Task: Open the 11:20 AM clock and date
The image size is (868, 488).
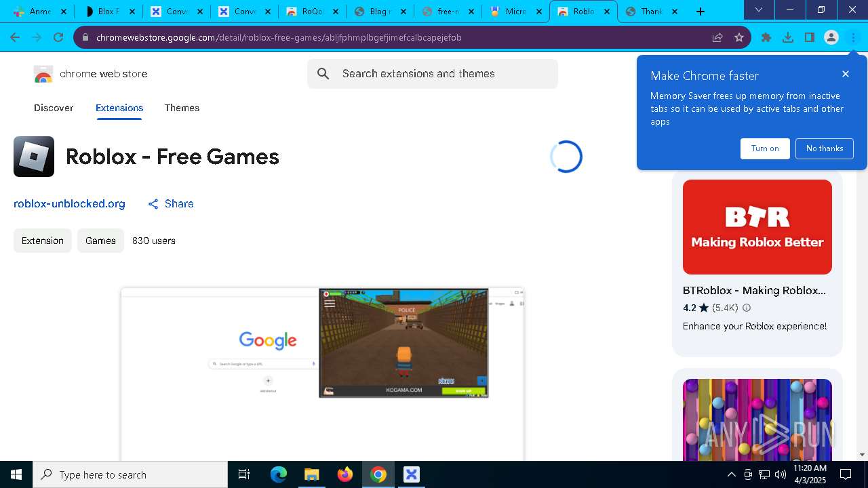Action: tap(810, 474)
